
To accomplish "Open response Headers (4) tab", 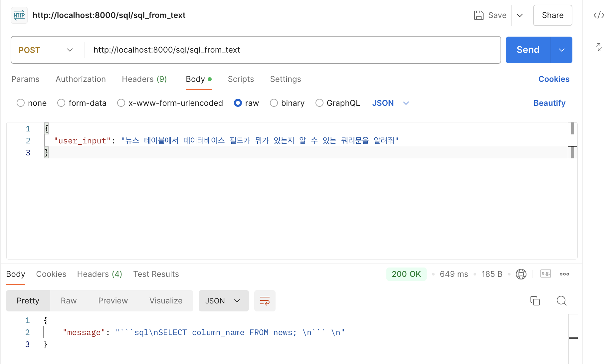I will 100,274.
